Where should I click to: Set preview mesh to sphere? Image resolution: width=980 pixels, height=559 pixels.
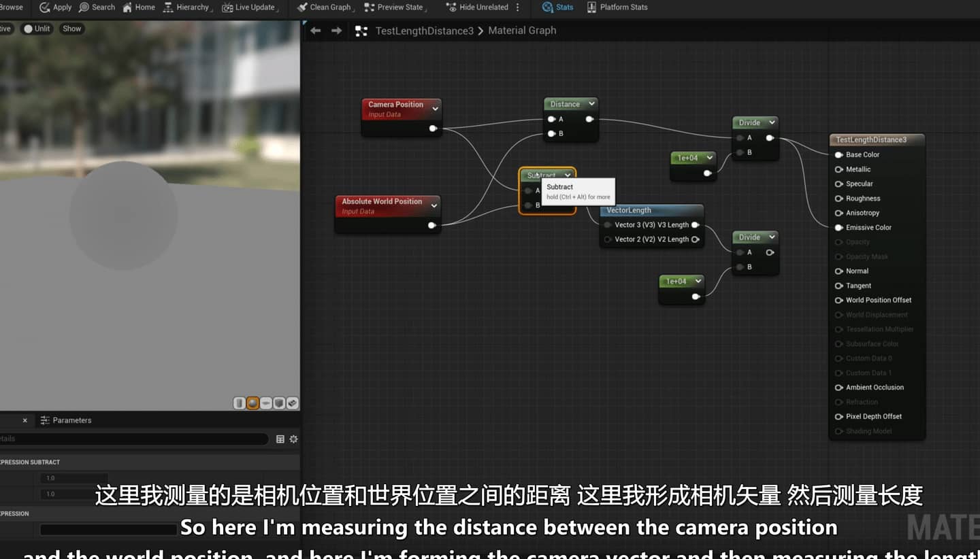click(252, 403)
